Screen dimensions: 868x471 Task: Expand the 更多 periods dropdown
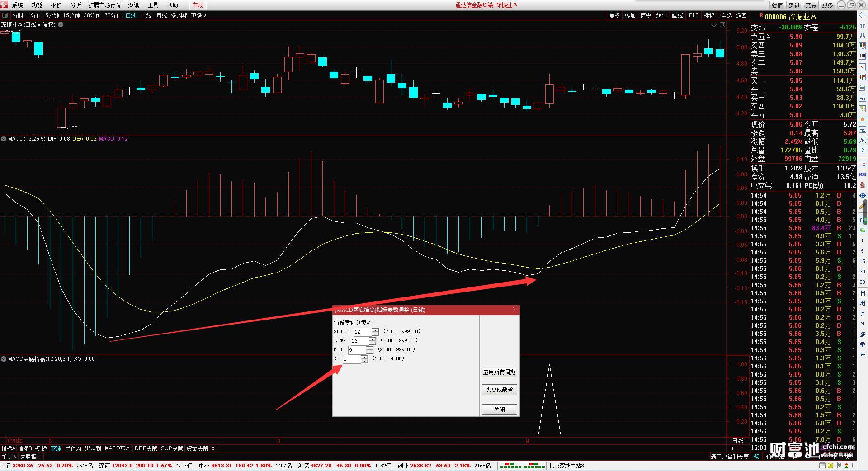(198, 15)
